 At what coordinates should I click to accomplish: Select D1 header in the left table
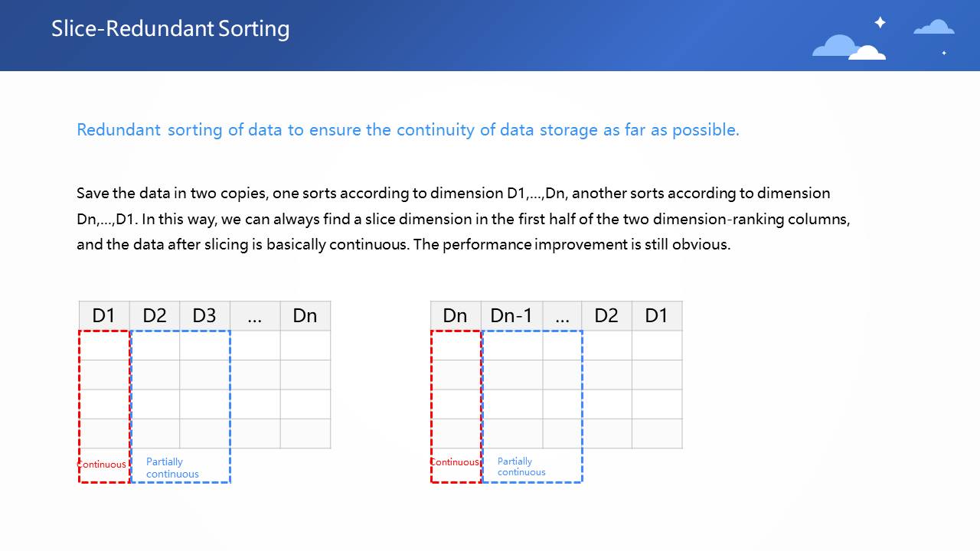pos(103,315)
